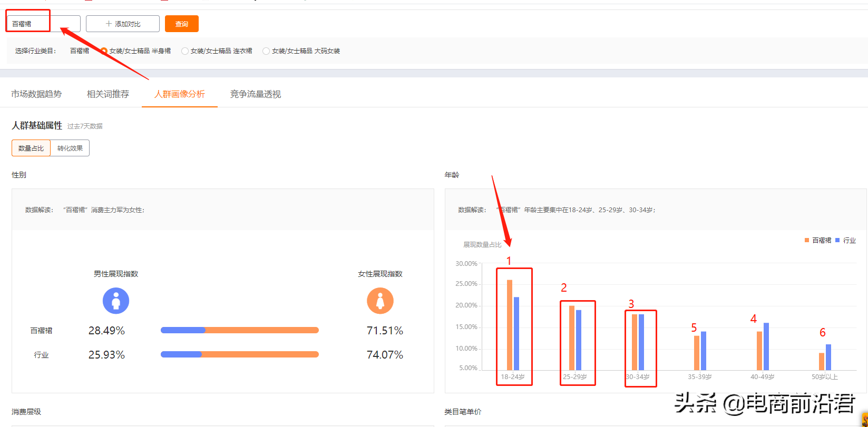Switch to the 市场数据趋势 tab
Screen dimensions: 868x427
[x=36, y=94]
